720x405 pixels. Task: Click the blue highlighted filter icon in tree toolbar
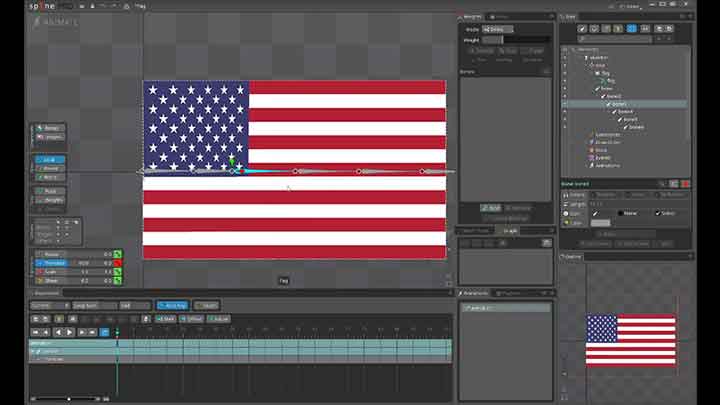[631, 28]
